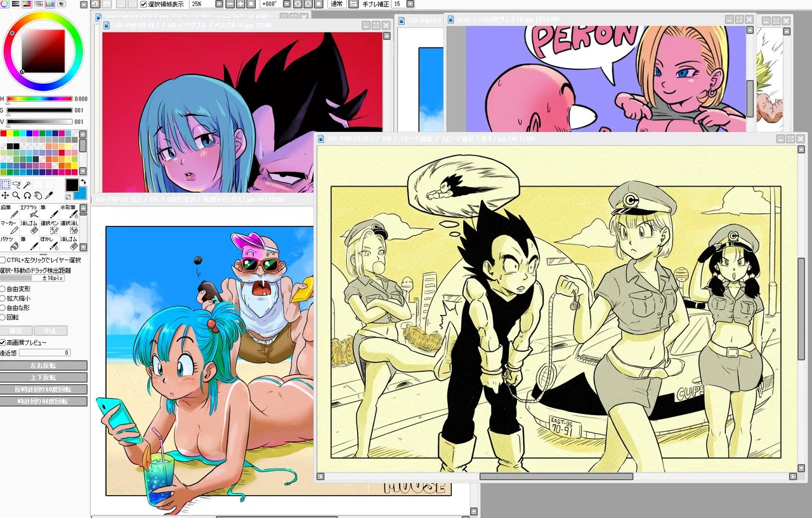
Task: Click 上下反転 flip vertical button
Action: click(x=43, y=378)
